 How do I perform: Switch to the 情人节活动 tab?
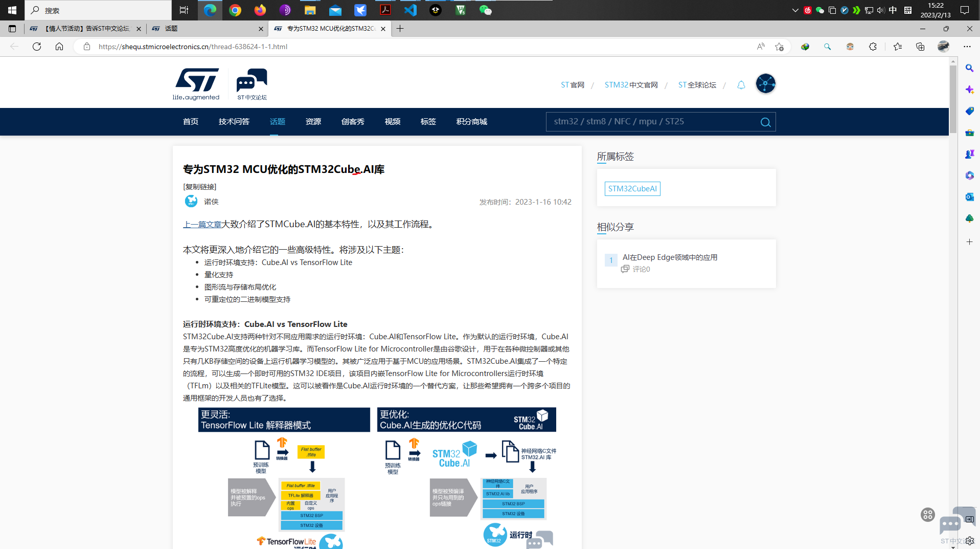tap(85, 29)
